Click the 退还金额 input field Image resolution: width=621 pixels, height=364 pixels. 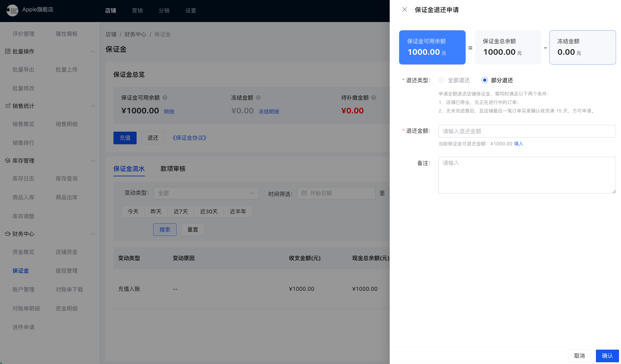coord(527,131)
